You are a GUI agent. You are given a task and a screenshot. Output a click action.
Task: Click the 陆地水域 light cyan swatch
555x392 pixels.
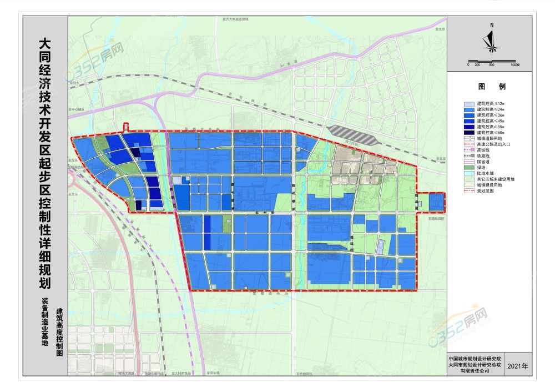click(469, 173)
